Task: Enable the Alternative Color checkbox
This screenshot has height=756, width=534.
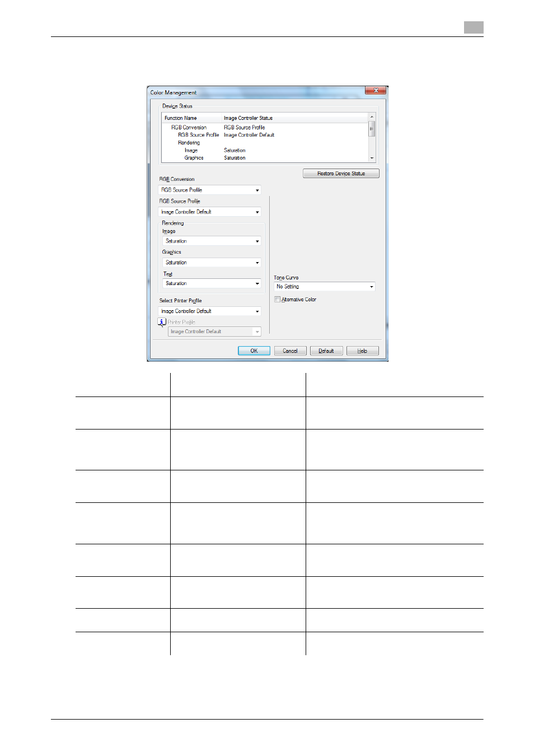Action: point(277,300)
